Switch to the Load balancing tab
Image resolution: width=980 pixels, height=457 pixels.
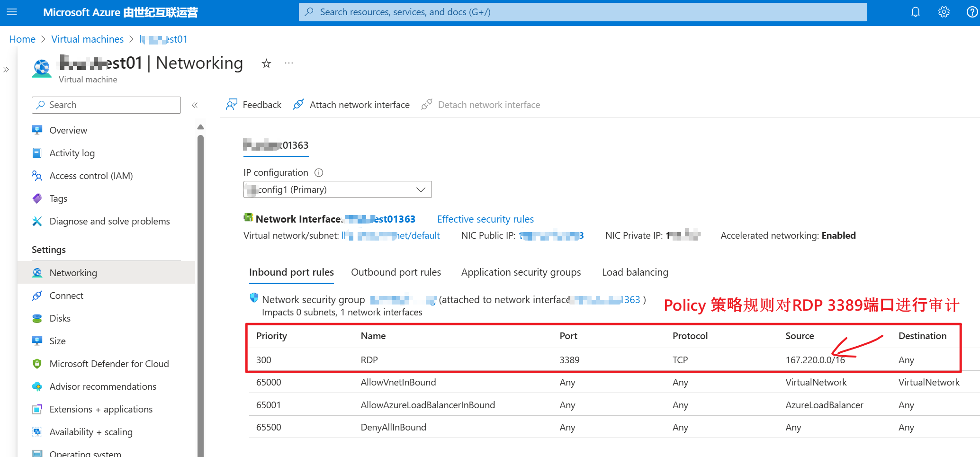pos(635,272)
